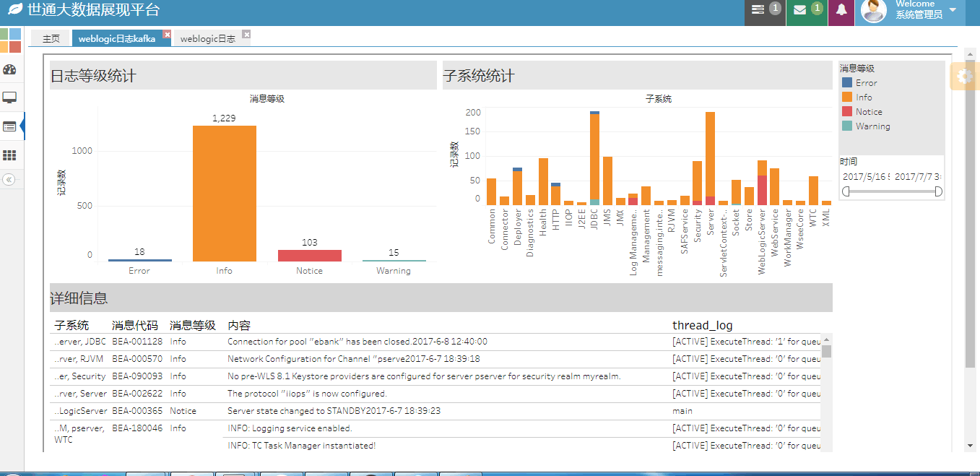Close the weblogic日志kafka tab

(x=167, y=34)
